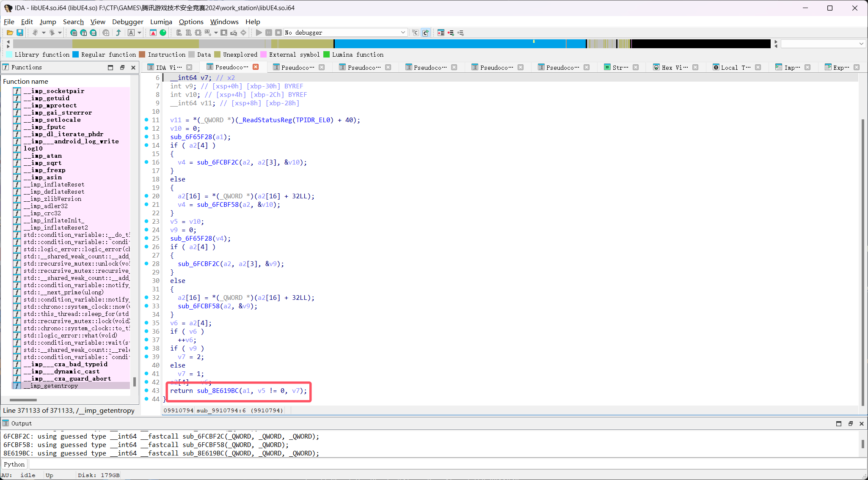Click sub_8E619BC in the return statement
868x480 pixels.
click(x=218, y=390)
